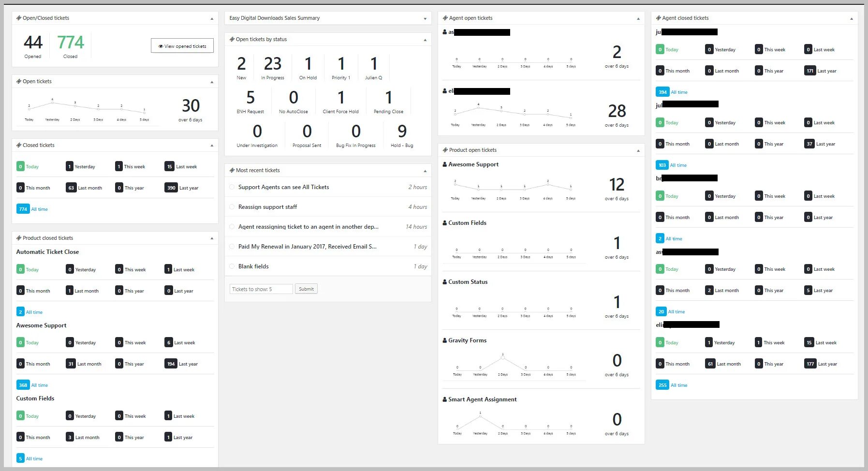Click the person icon beside Gravity Forms
The height and width of the screenshot is (471, 868).
click(444, 340)
